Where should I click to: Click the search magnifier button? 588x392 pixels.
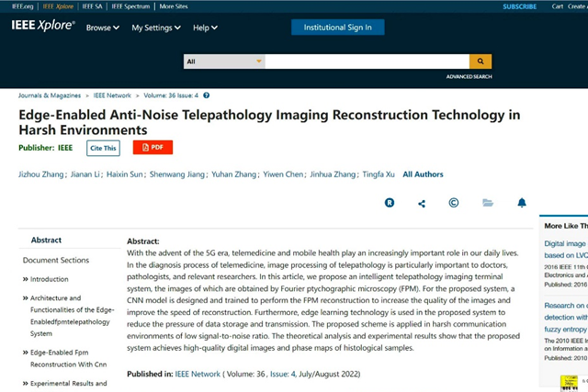pyautogui.click(x=480, y=62)
